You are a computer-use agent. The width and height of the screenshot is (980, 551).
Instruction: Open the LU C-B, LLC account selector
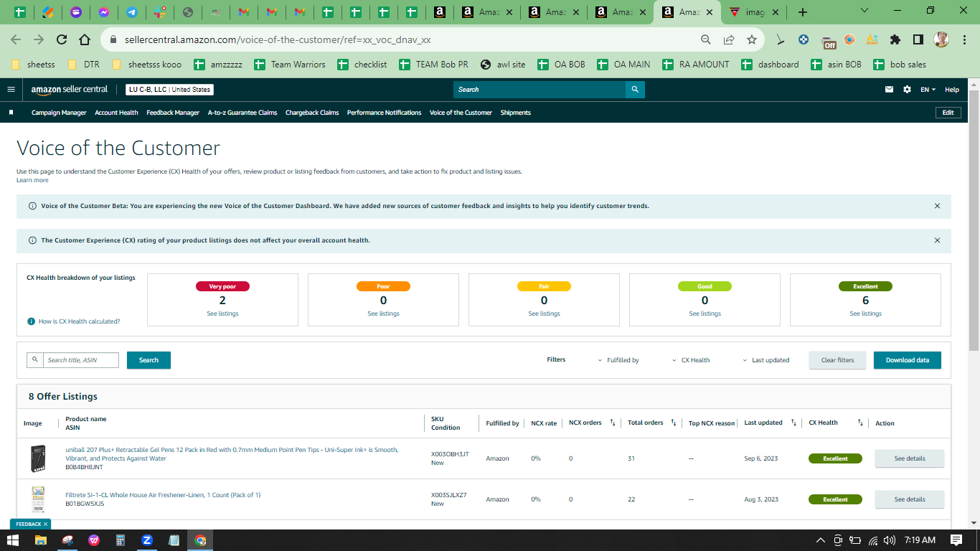click(169, 90)
